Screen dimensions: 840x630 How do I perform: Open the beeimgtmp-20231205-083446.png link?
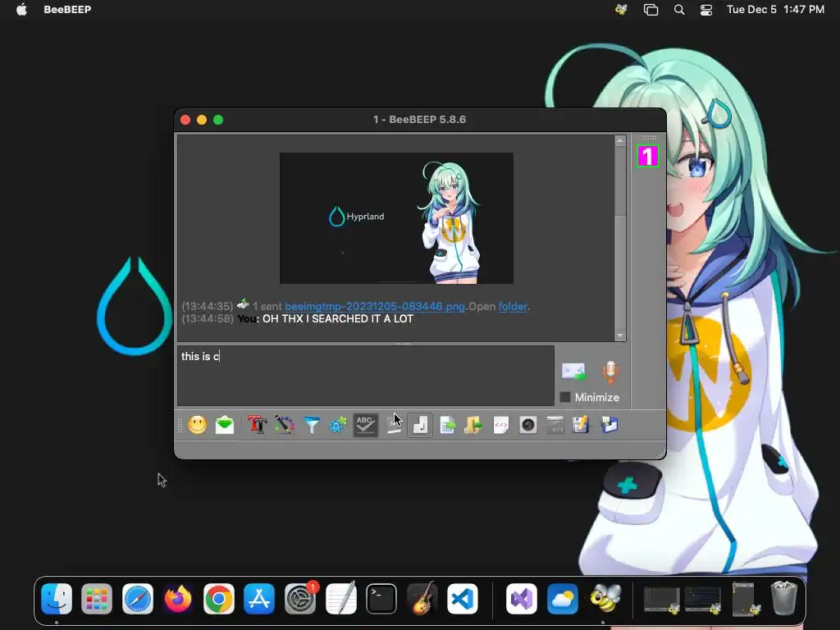[x=374, y=307]
